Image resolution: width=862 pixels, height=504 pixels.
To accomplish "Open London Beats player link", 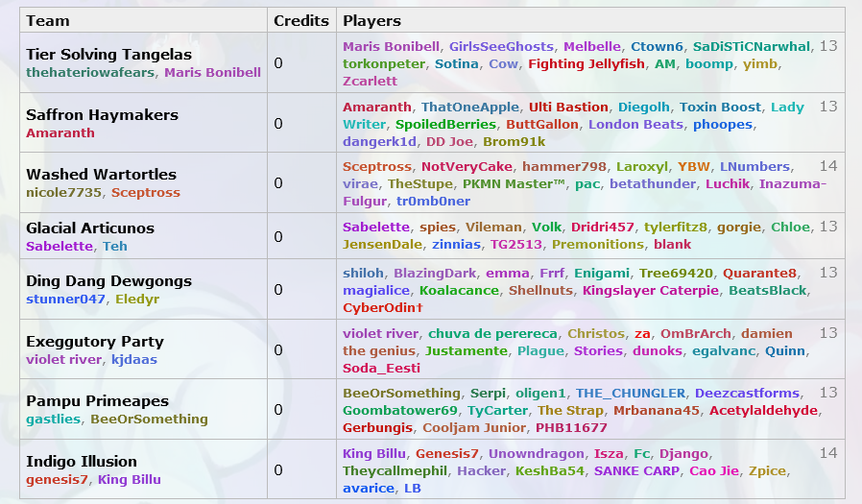I will point(636,124).
